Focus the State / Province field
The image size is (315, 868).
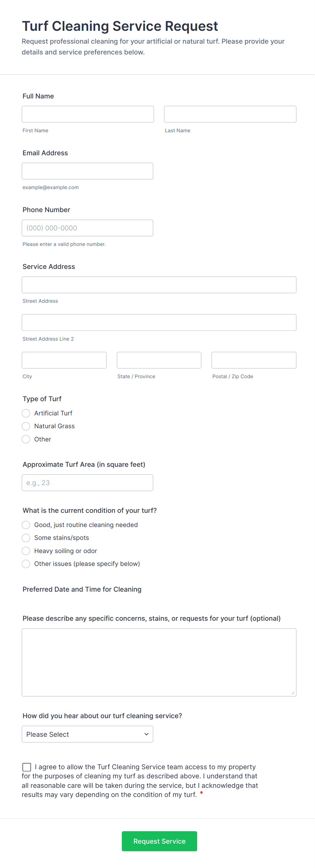click(x=159, y=360)
